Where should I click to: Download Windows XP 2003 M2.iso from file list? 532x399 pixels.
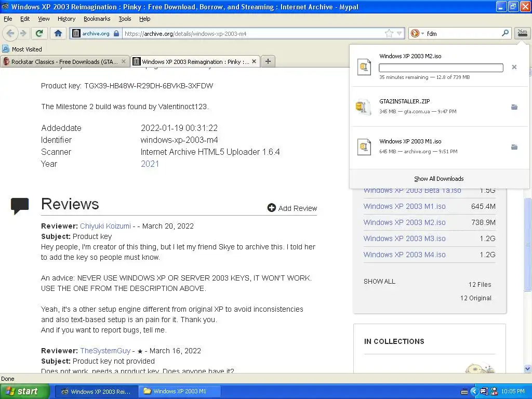point(404,222)
